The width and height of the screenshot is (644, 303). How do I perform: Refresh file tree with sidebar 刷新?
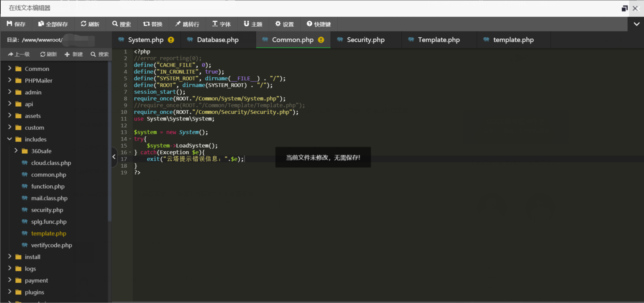coord(49,54)
